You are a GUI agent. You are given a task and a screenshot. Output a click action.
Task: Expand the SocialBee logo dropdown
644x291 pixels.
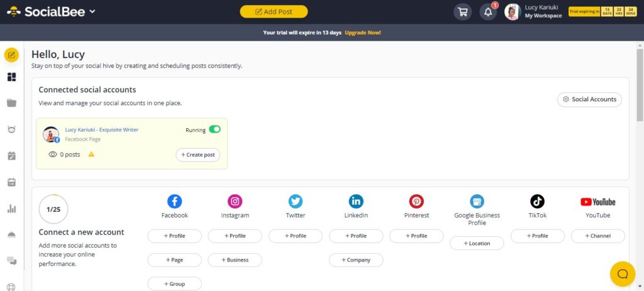(92, 11)
